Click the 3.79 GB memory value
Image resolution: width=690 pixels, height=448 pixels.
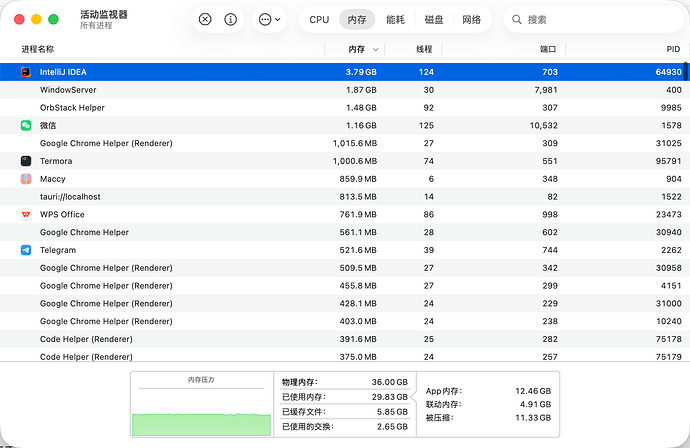361,72
